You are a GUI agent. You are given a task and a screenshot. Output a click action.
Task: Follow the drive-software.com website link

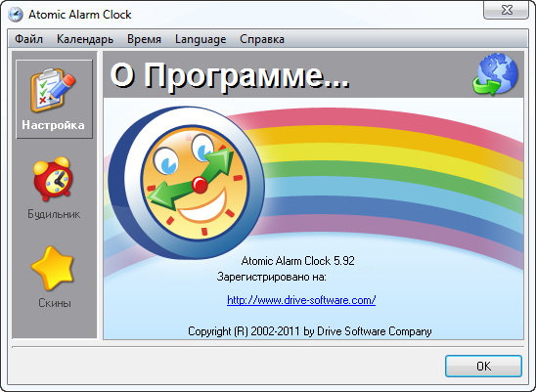coord(301,300)
